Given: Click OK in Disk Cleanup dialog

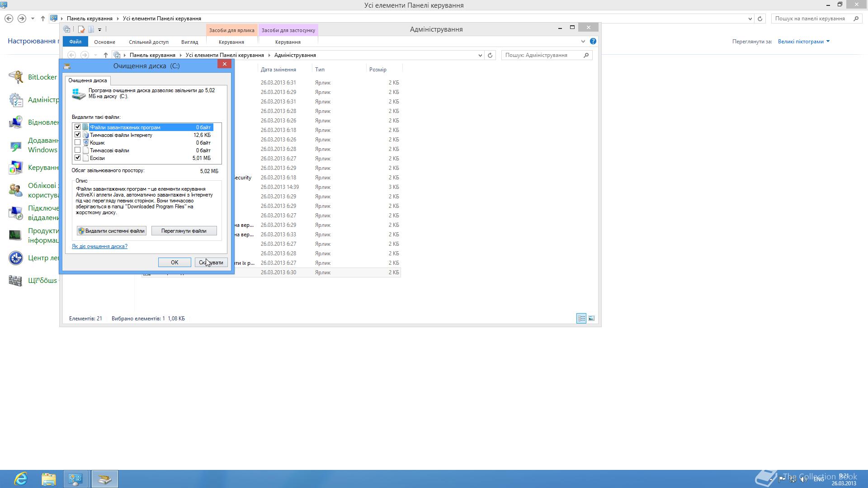Looking at the screenshot, I should click(175, 263).
